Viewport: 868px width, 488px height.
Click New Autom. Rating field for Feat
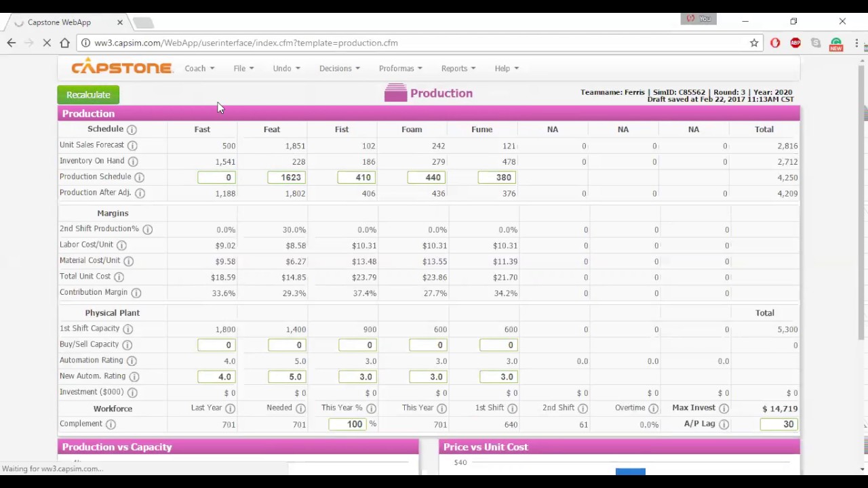(x=287, y=377)
